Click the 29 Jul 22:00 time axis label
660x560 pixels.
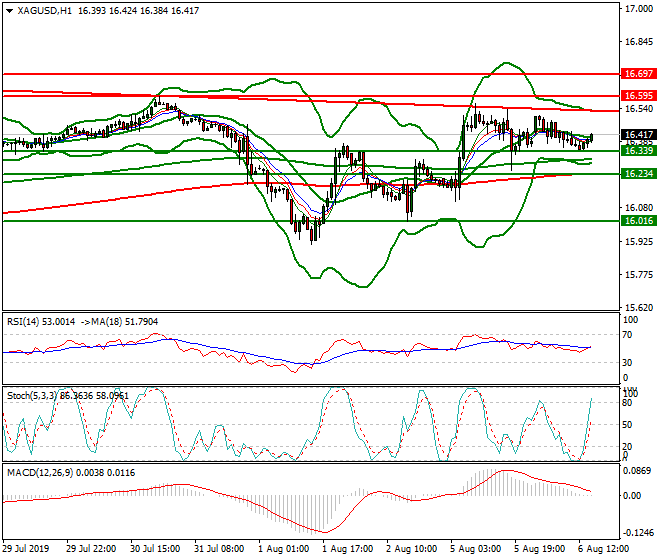(x=91, y=549)
